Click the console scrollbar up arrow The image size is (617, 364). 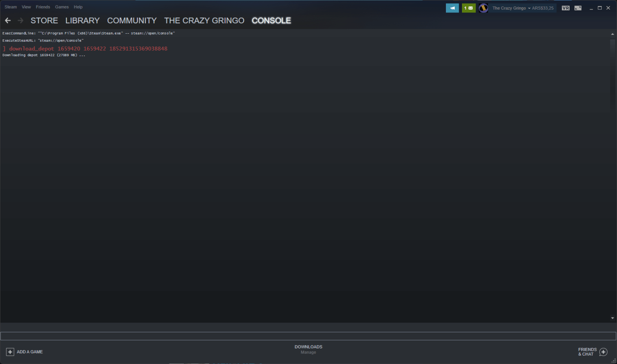(x=613, y=34)
